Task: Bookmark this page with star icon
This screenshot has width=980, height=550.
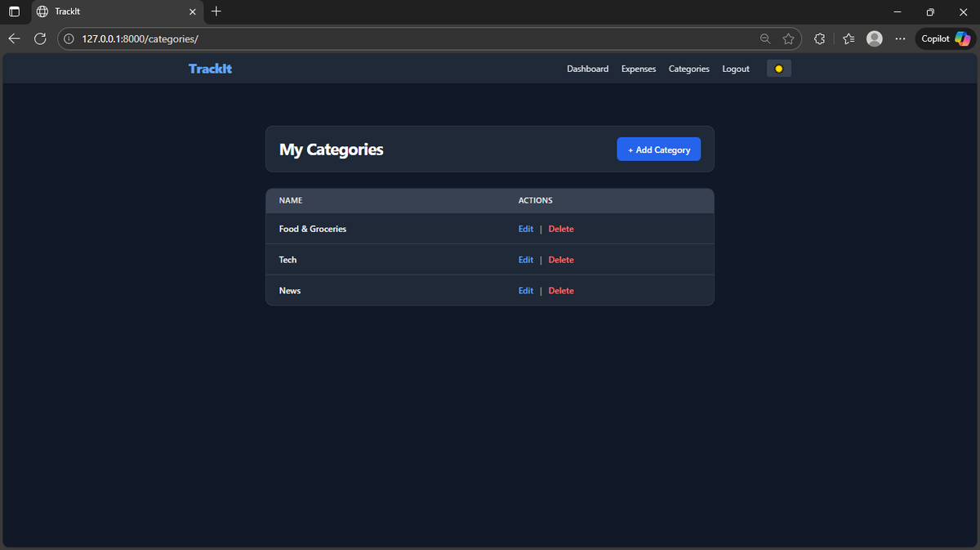Action: pyautogui.click(x=788, y=38)
